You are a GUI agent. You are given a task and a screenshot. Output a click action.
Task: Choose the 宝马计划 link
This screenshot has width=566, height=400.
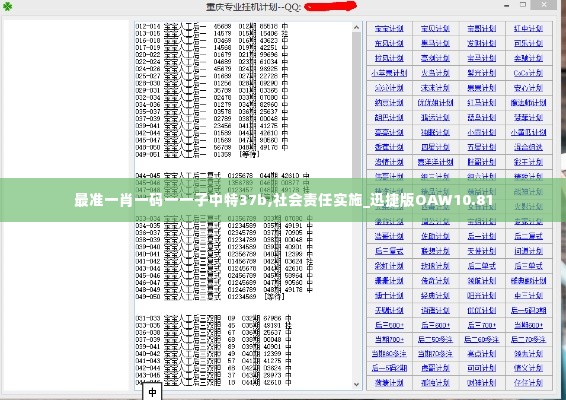coord(482,58)
